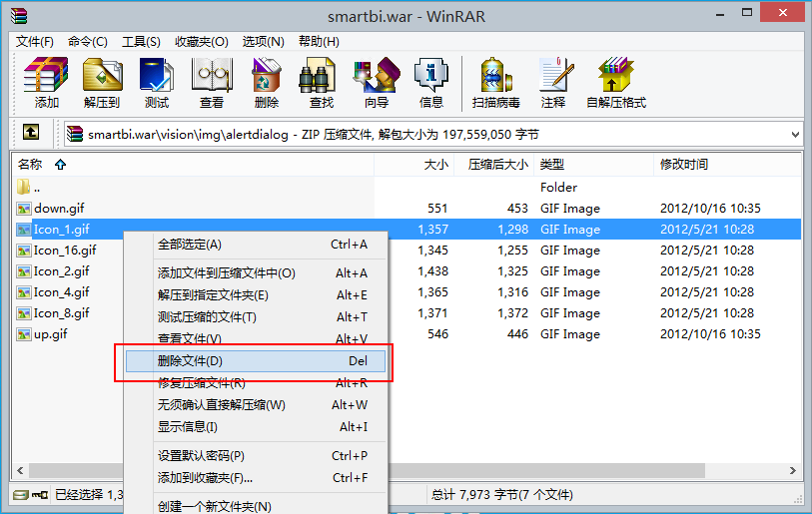Click the key password icon in status bar
The image size is (812, 514).
point(40,495)
